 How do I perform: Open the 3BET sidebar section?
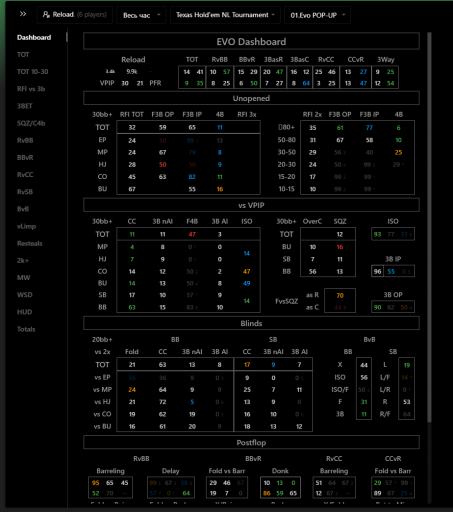coord(25,106)
